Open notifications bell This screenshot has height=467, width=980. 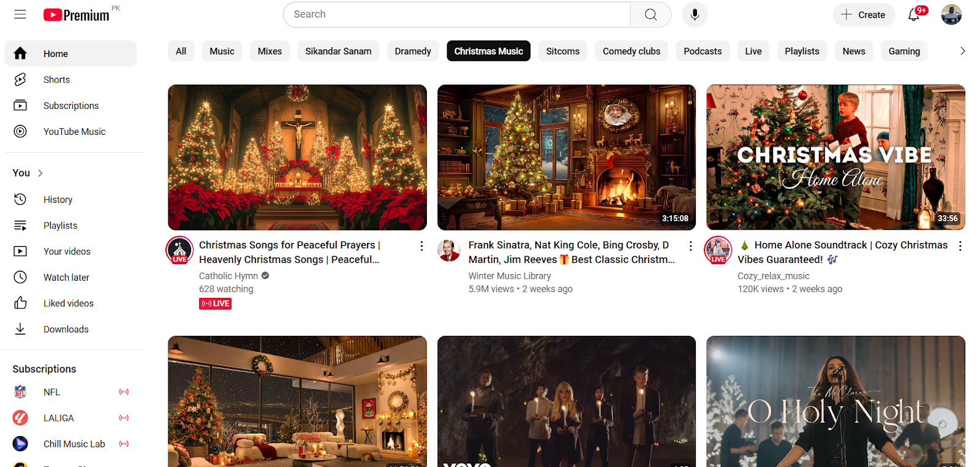914,14
